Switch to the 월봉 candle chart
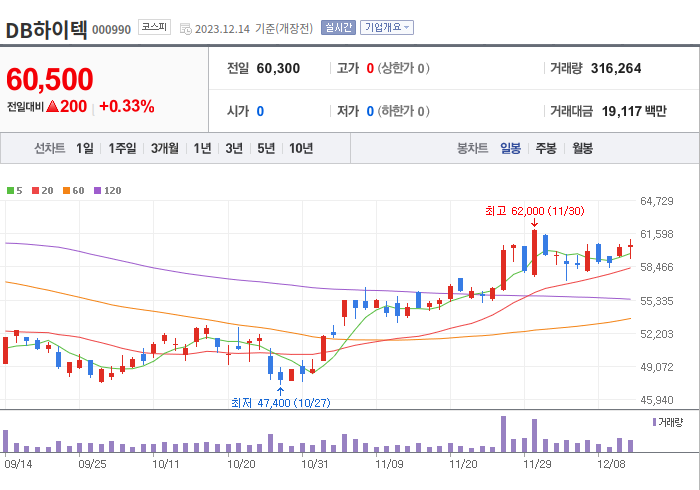This screenshot has width=700, height=490. (583, 148)
